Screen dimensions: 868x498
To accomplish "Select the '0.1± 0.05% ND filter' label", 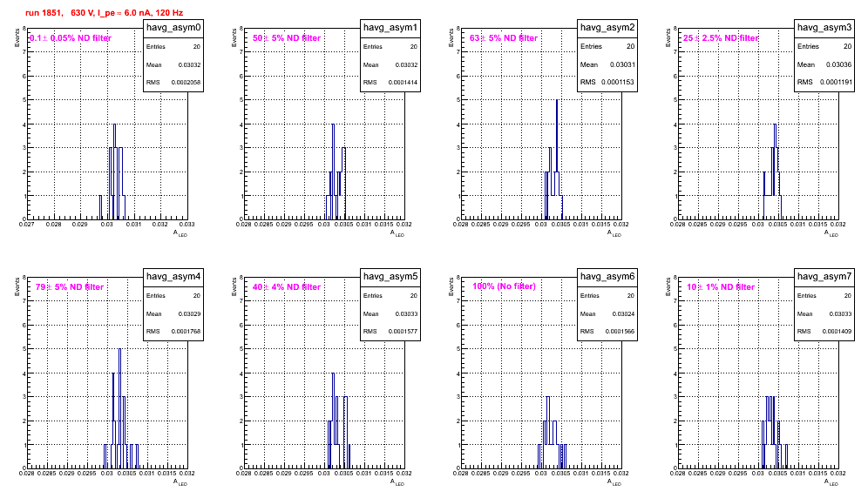I will [71, 38].
